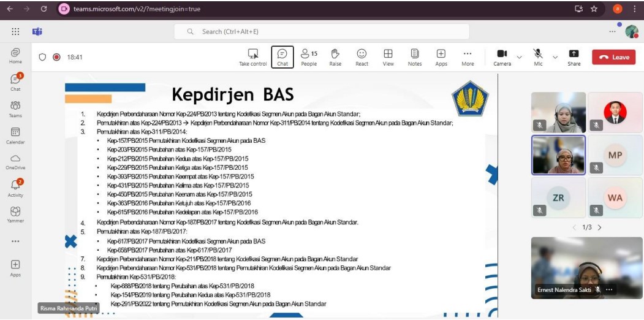The image size is (644, 320).
Task: Open the React emoji menu
Action: coord(362,56)
